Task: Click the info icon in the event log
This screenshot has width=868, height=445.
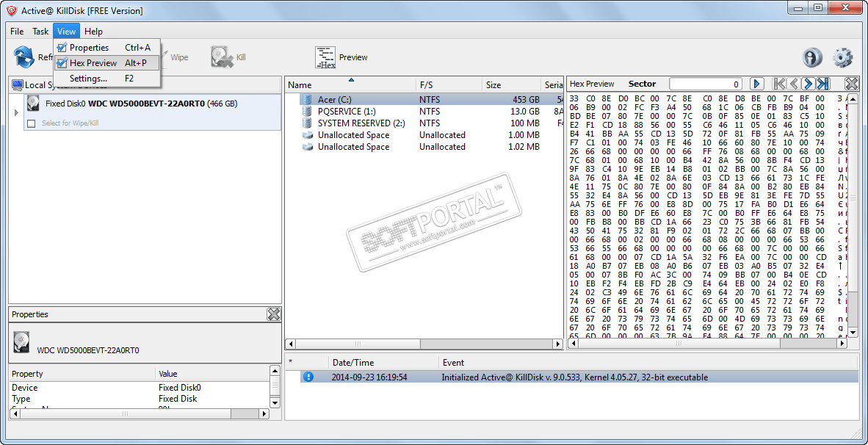Action: [308, 377]
